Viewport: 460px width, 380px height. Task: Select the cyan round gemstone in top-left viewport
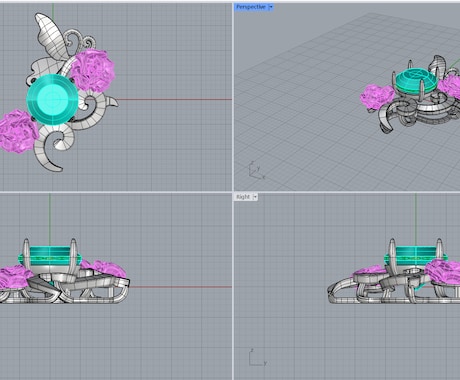[x=53, y=99]
